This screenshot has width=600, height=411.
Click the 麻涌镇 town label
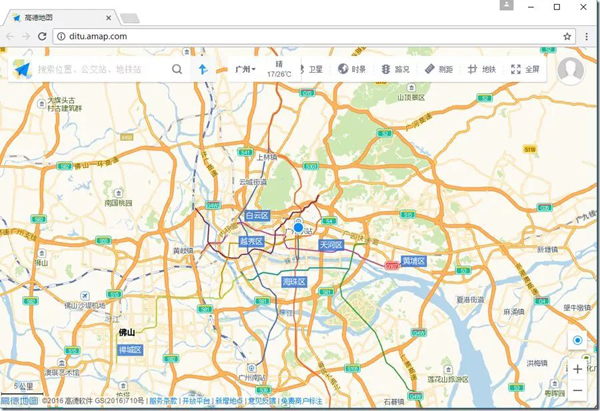coord(514,312)
